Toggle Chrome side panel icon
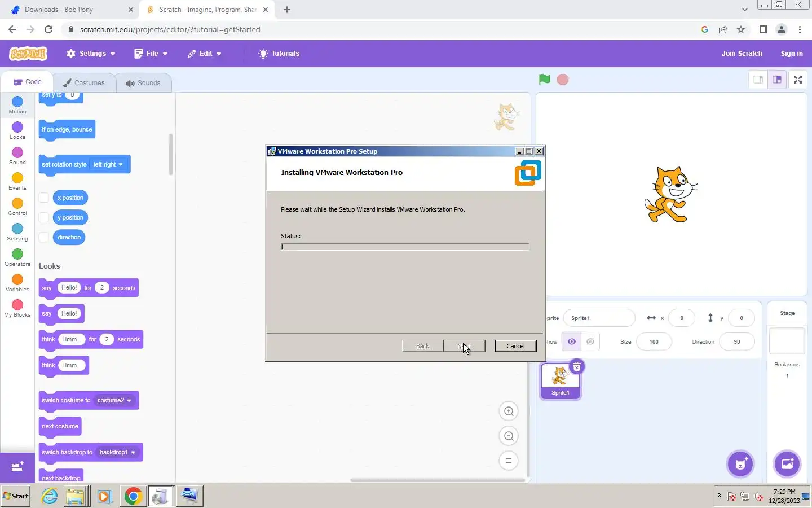 (x=763, y=29)
